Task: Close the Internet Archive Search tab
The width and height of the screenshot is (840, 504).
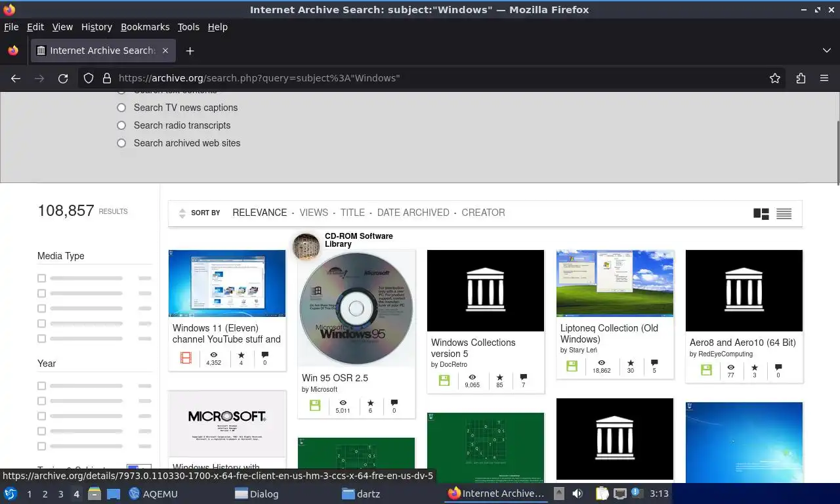Action: click(x=165, y=51)
